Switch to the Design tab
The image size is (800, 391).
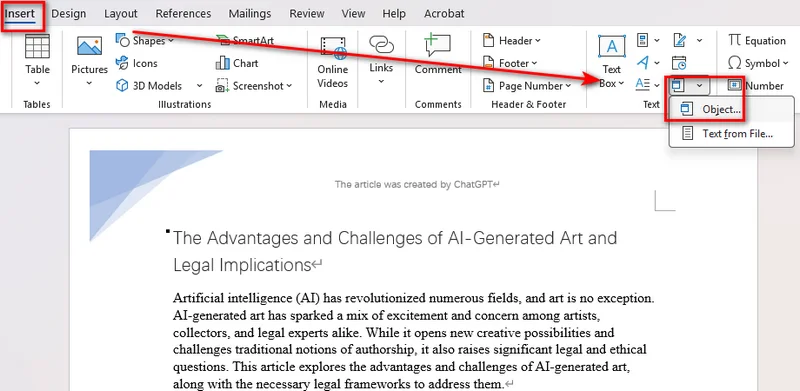click(69, 14)
